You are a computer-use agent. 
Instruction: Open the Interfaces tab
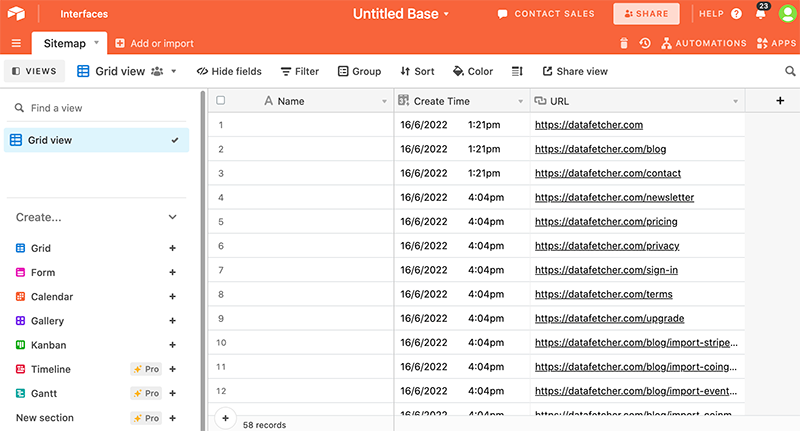(x=84, y=14)
